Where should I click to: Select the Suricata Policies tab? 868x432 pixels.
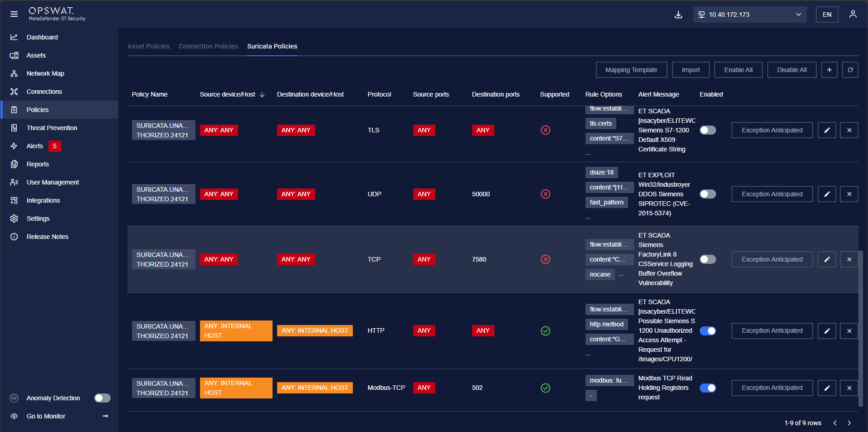(x=272, y=46)
